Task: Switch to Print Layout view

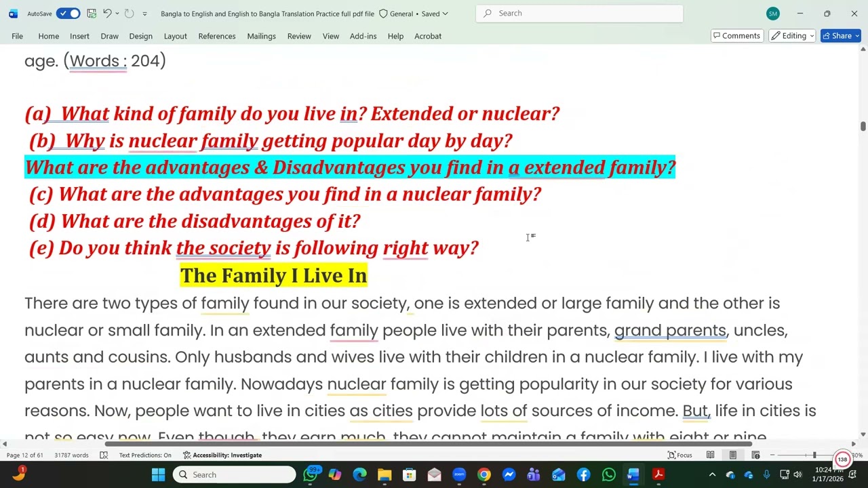Action: tap(732, 455)
